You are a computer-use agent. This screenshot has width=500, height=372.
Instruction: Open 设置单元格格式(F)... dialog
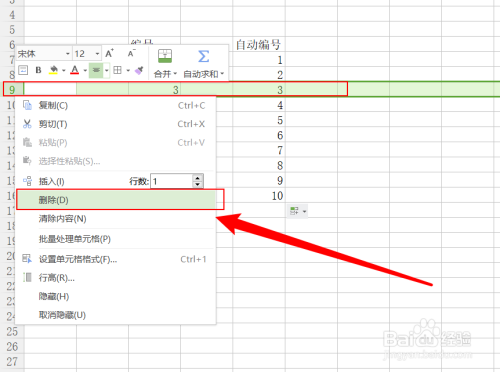(x=115, y=259)
